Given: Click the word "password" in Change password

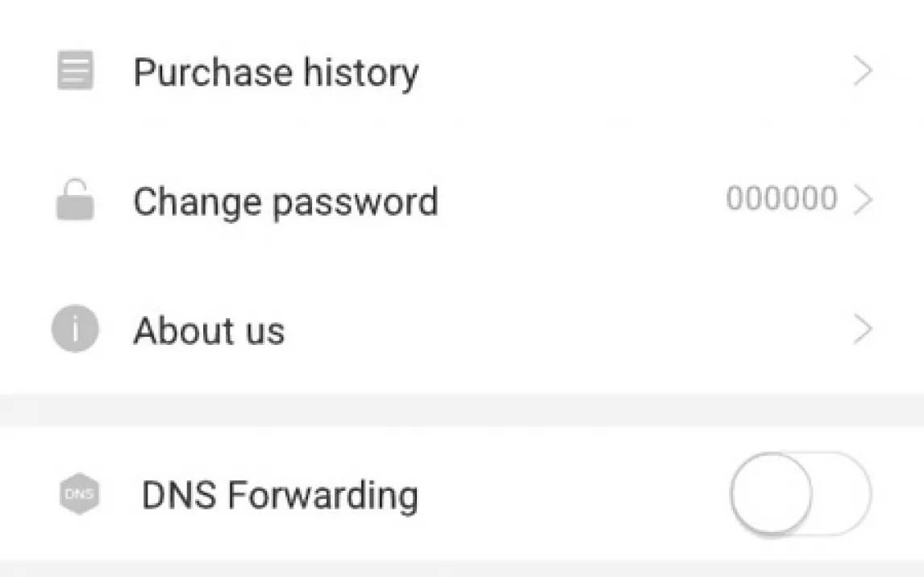Looking at the screenshot, I should (355, 203).
